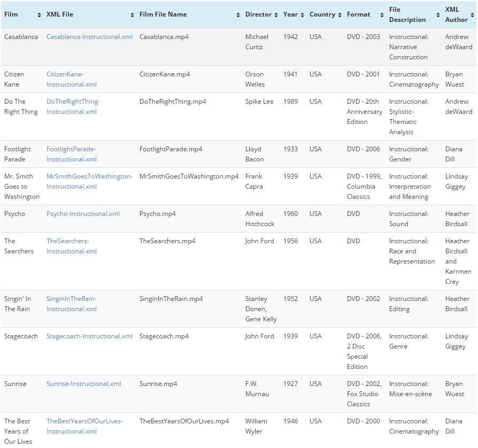The image size is (478, 448).
Task: Click Stagecoach-Instructional.xml link
Action: (89, 336)
